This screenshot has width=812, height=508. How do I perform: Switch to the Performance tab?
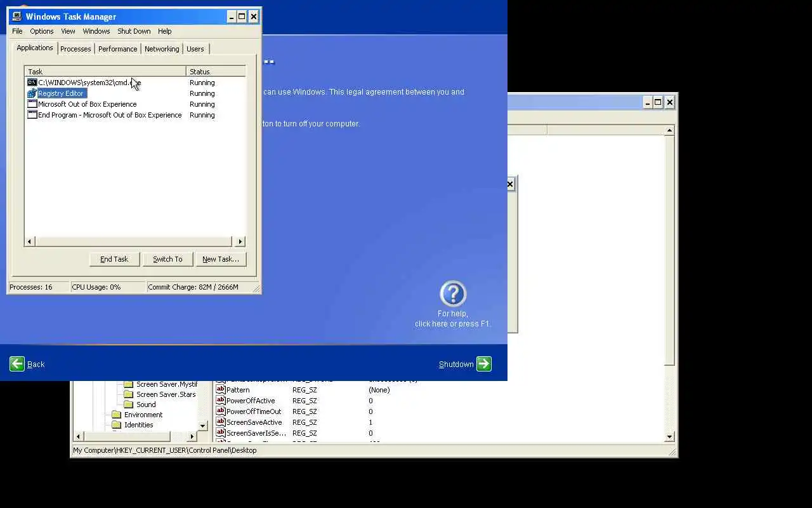pyautogui.click(x=117, y=49)
